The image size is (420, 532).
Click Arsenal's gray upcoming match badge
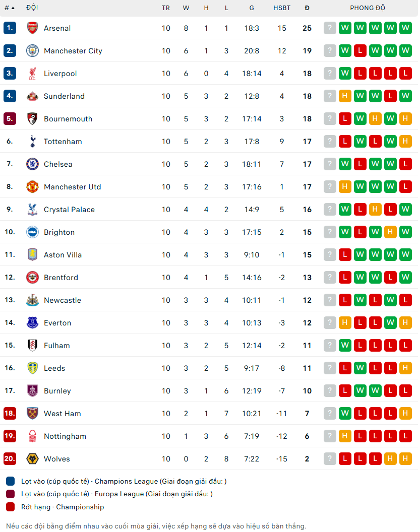pyautogui.click(x=330, y=28)
